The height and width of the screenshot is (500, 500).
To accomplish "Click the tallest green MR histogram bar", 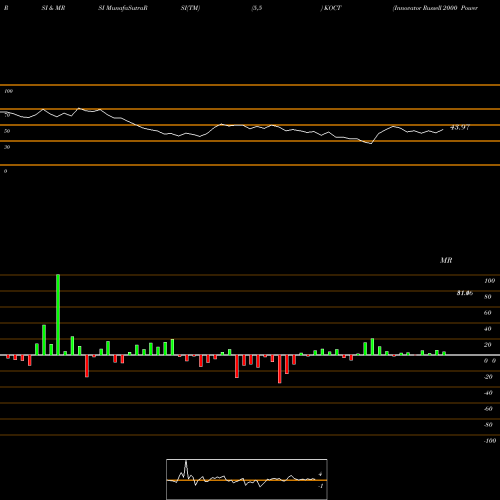I will [58, 315].
